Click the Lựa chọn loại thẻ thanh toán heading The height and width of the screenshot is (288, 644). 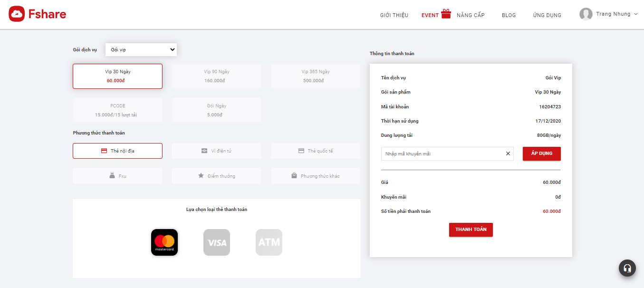[x=217, y=210]
